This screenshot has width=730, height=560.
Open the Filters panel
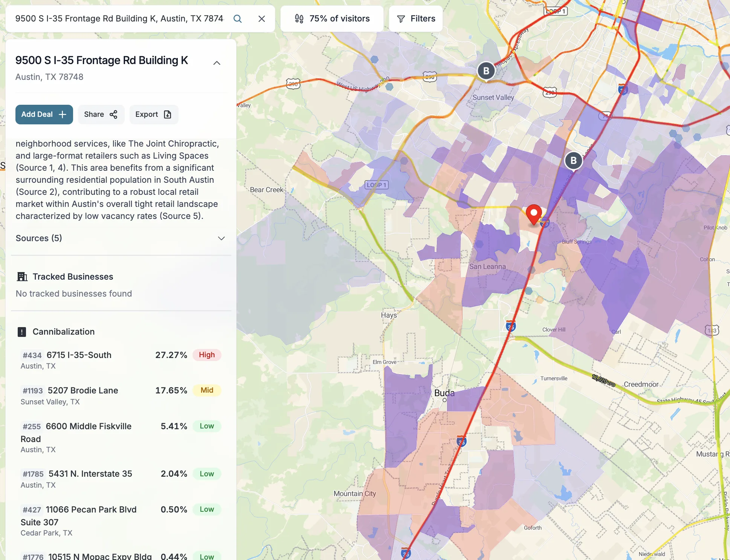[x=416, y=19]
